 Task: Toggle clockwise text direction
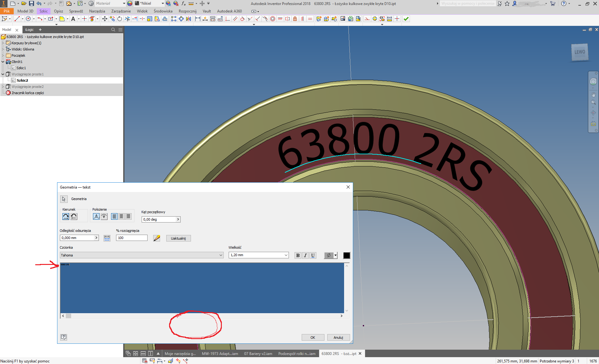pyautogui.click(x=66, y=216)
